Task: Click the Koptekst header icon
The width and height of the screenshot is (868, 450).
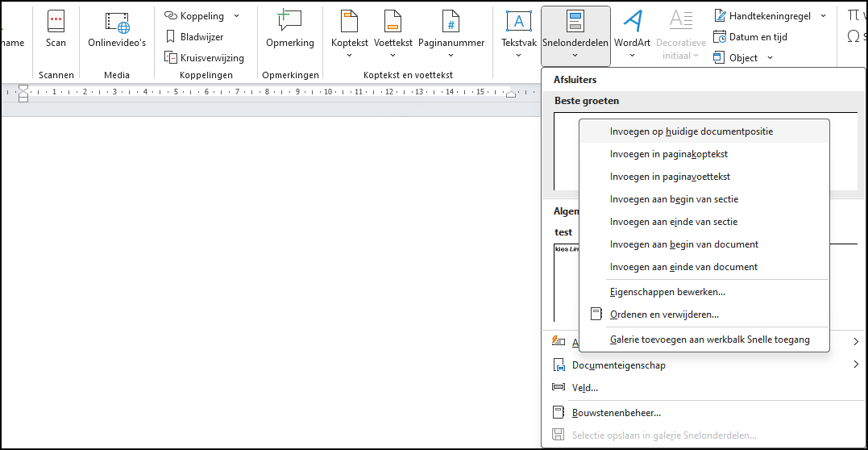Action: click(x=349, y=21)
